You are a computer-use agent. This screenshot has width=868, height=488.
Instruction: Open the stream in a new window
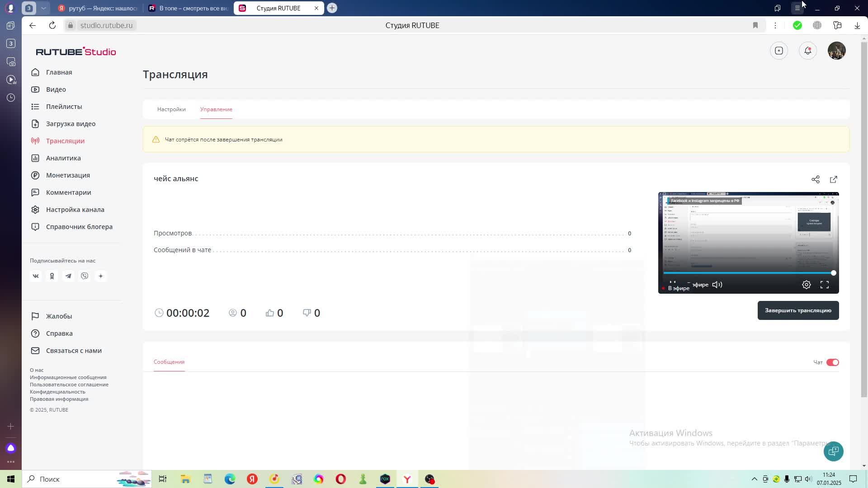833,179
